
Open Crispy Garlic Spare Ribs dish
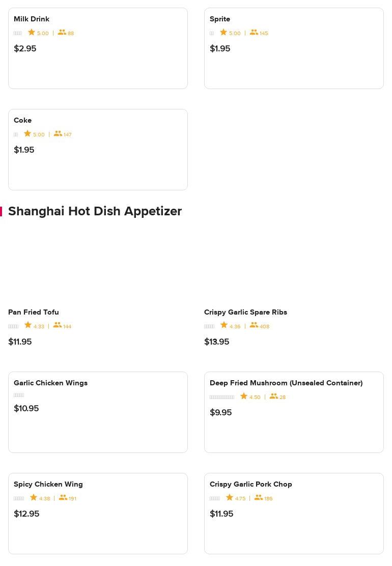[x=245, y=312]
